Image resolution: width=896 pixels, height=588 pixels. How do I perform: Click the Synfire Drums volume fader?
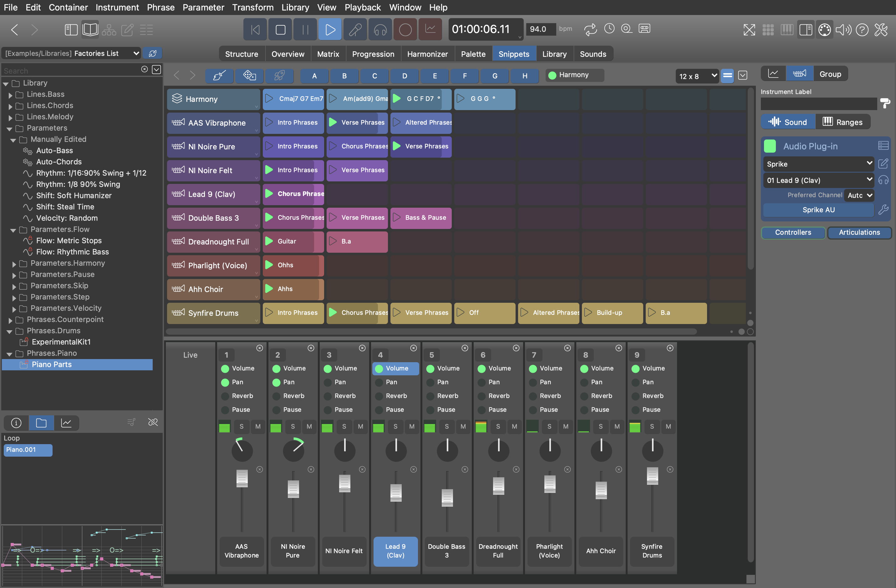(x=652, y=476)
